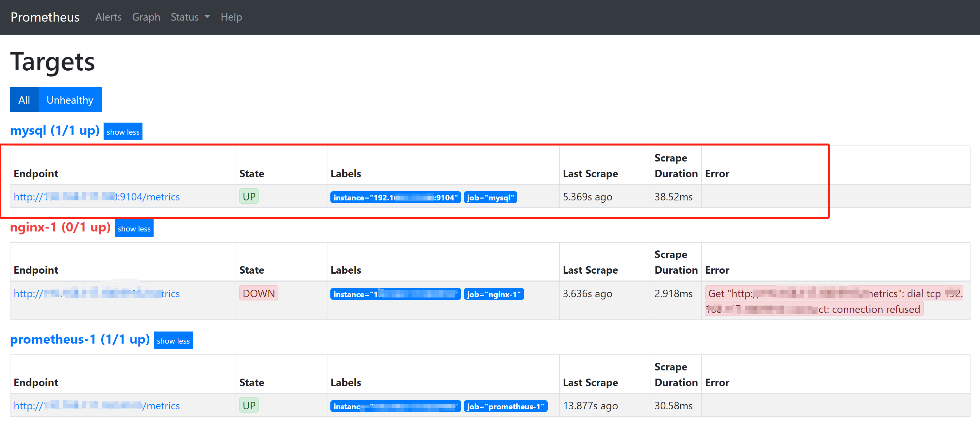
Task: Click the nginx-1 (0/1 up) heading link
Action: pyautogui.click(x=60, y=227)
